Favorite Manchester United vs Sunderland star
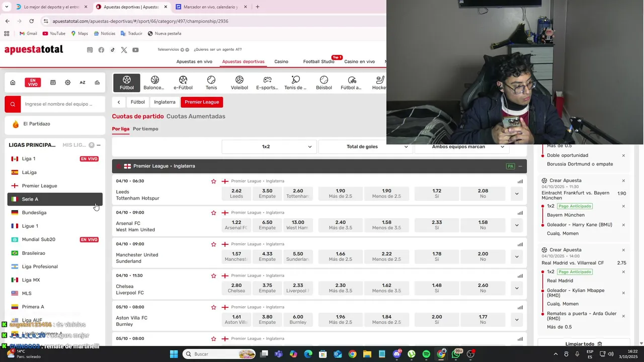 pyautogui.click(x=214, y=244)
